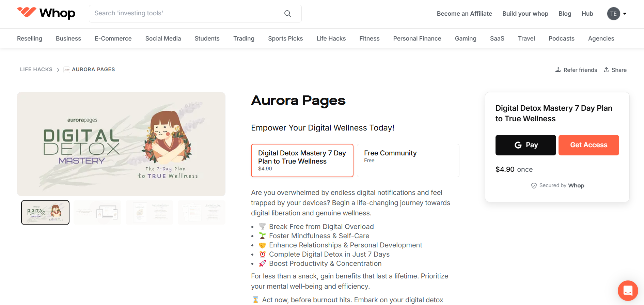Click the '$4.90 once' price text
Viewport: 644px width, 305px height.
514,169
